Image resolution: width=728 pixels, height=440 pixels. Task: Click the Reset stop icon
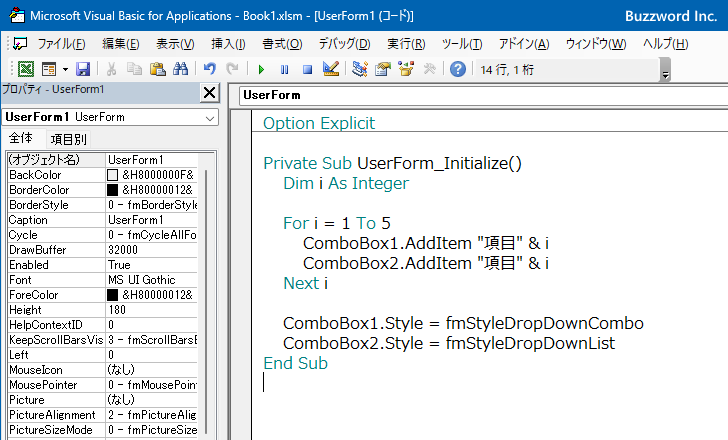click(x=307, y=70)
